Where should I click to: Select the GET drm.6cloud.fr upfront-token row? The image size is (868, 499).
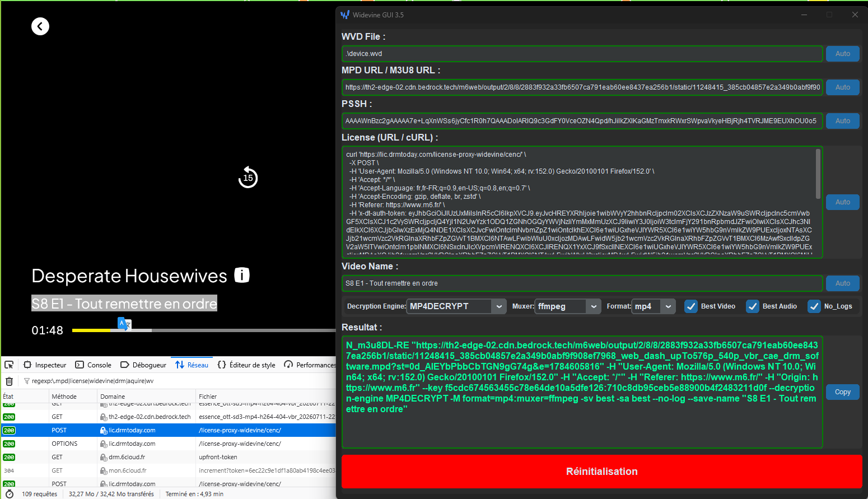(169, 457)
